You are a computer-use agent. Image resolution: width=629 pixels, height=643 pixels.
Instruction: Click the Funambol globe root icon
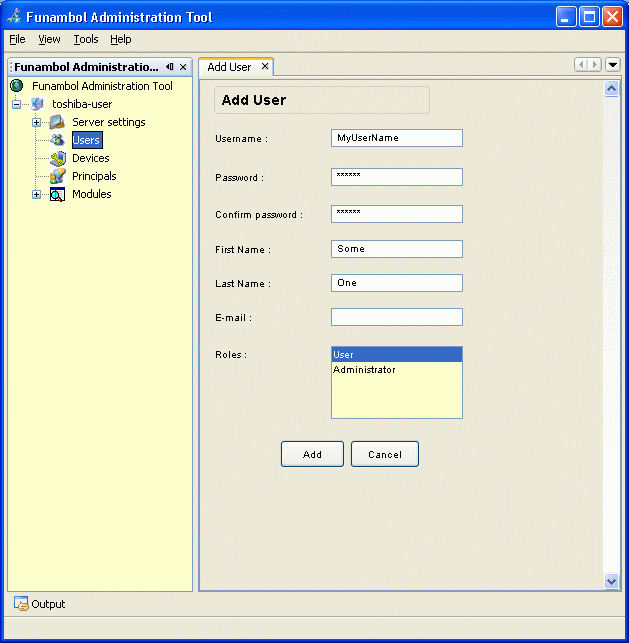pyautogui.click(x=17, y=86)
